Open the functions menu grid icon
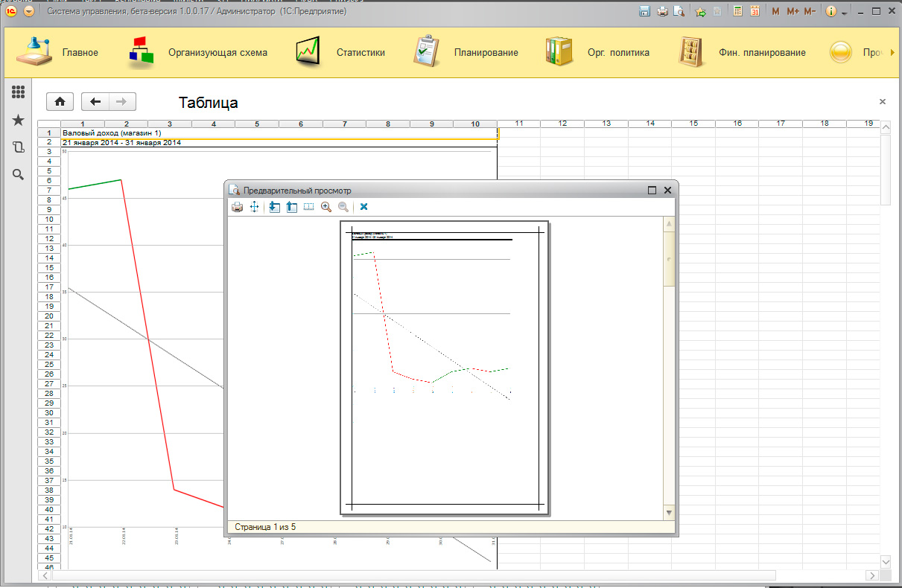 click(19, 92)
